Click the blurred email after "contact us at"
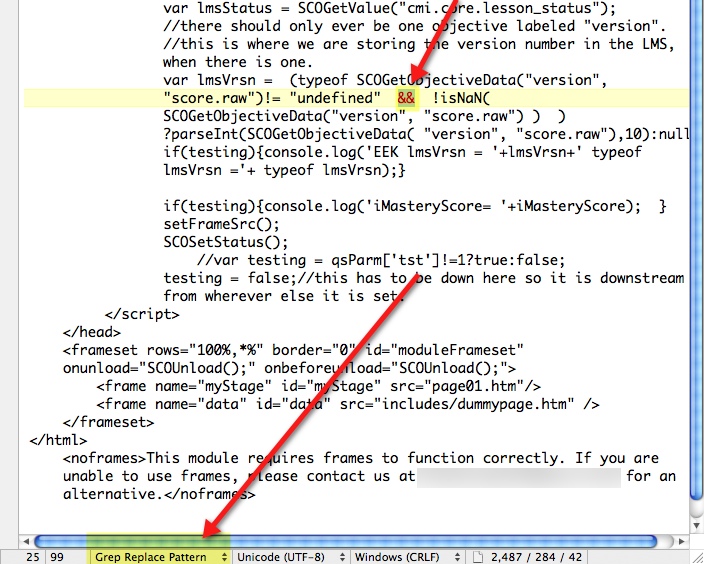 [x=520, y=476]
